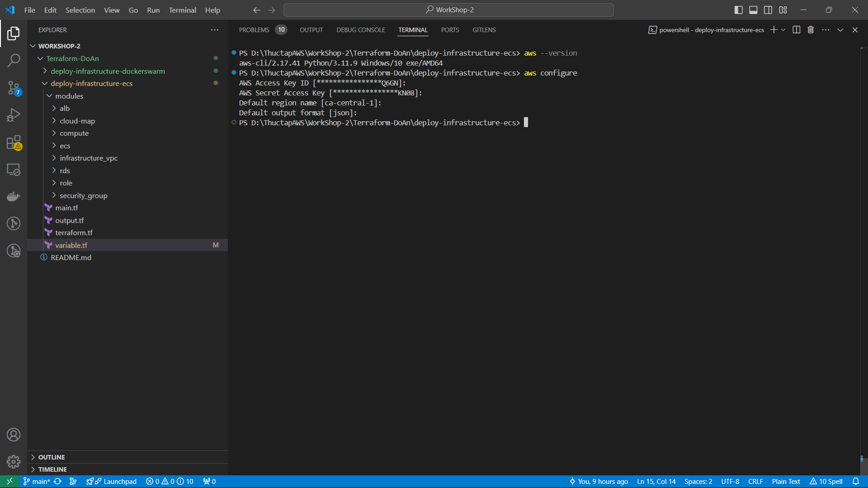Open Customize Layout icon

783,10
